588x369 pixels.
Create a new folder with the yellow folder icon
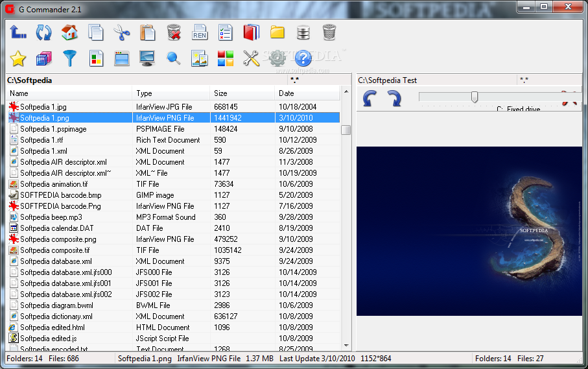pos(277,32)
